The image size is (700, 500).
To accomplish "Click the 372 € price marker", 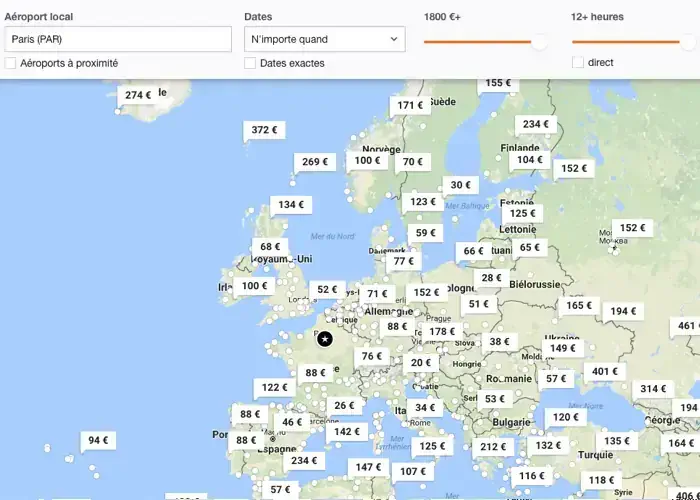I will (x=264, y=130).
